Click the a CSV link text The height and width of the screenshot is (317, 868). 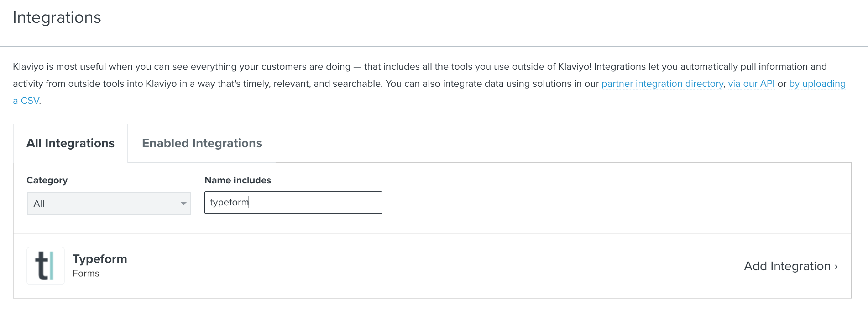point(26,101)
